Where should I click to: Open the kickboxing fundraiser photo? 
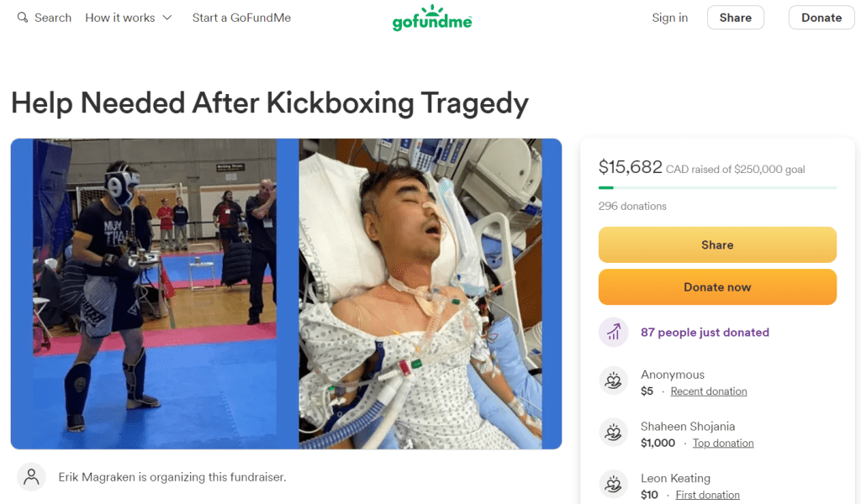click(286, 293)
